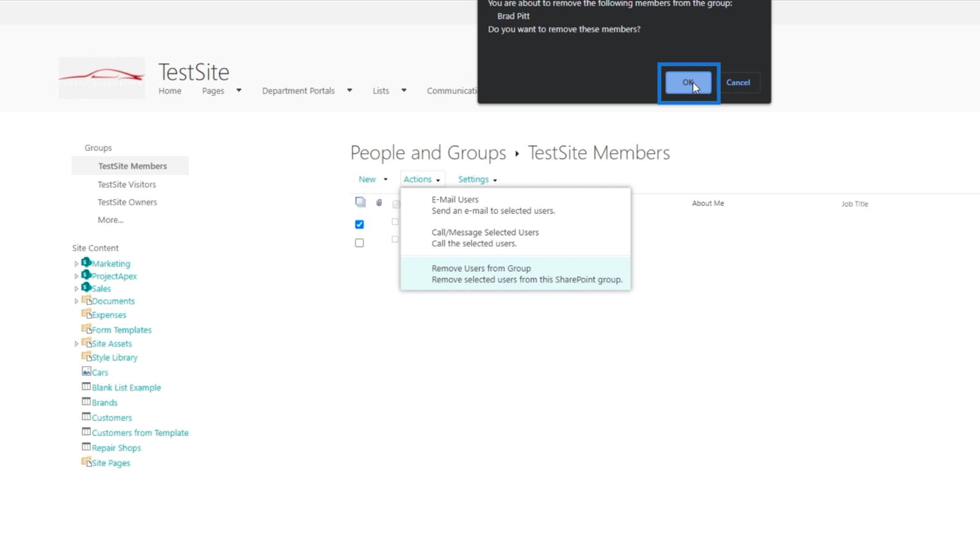Image resolution: width=980 pixels, height=552 pixels.
Task: Open the Settings menu dropdown arrow
Action: 495,180
